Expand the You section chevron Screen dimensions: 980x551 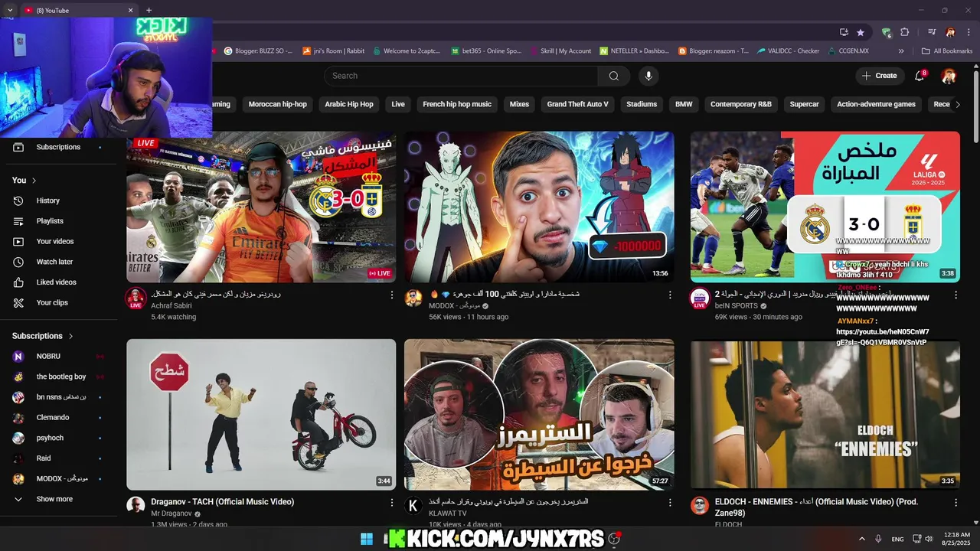point(34,181)
